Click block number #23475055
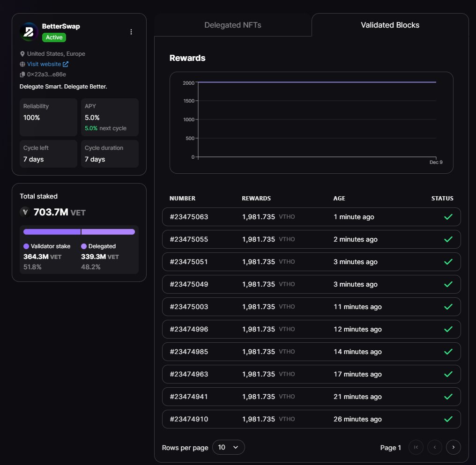The image size is (476, 465). pos(189,239)
